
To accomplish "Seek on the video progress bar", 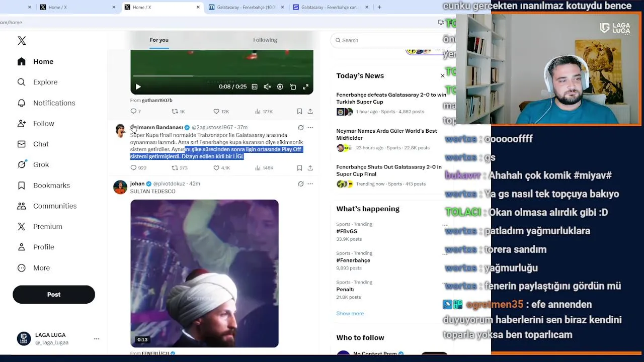I will tap(221, 76).
